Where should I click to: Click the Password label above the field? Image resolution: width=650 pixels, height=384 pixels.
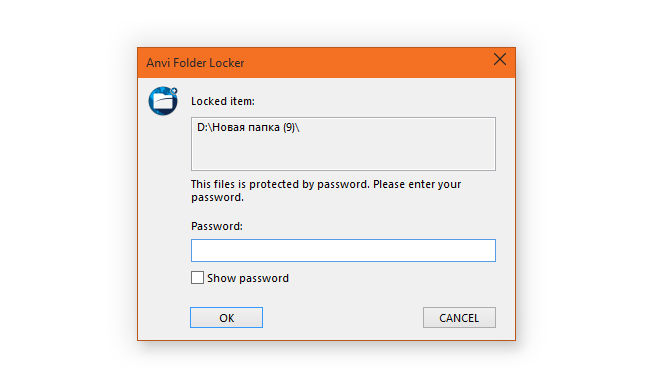(x=217, y=226)
